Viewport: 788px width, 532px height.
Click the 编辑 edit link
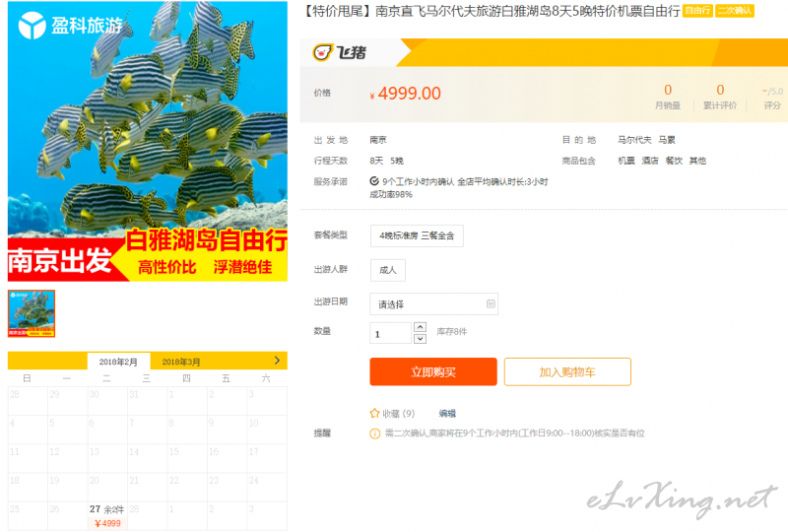pyautogui.click(x=447, y=414)
